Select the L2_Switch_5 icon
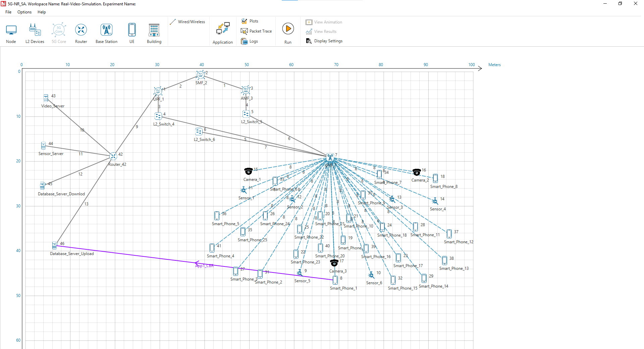This screenshot has height=349, width=644. (246, 114)
